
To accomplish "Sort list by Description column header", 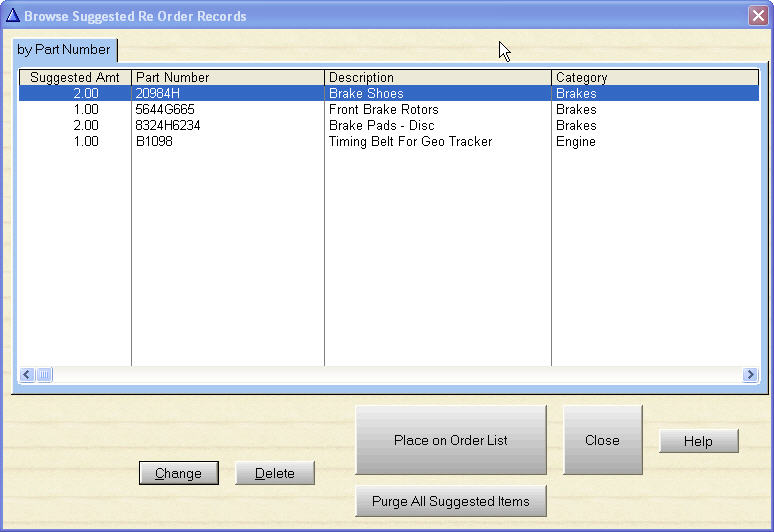I will click(438, 77).
